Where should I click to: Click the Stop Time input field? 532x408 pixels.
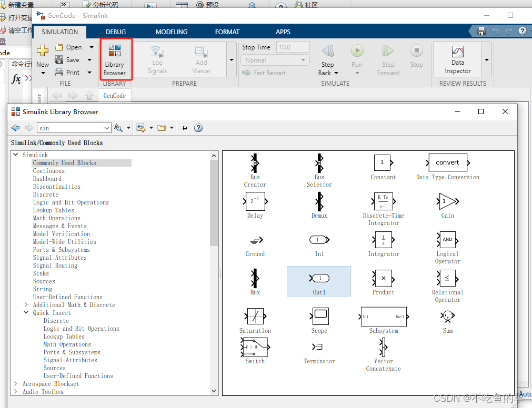click(293, 47)
